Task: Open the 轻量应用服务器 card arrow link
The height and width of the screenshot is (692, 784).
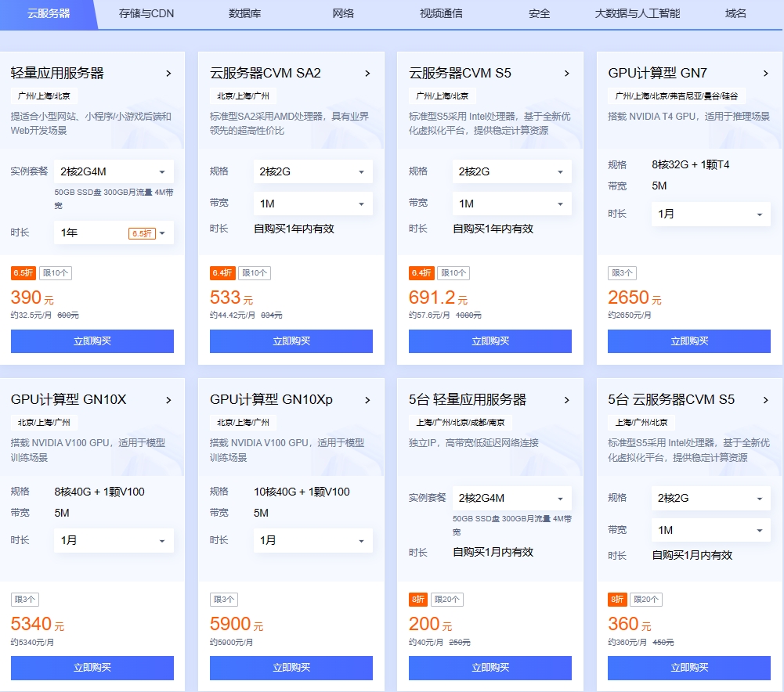Action: 168,73
